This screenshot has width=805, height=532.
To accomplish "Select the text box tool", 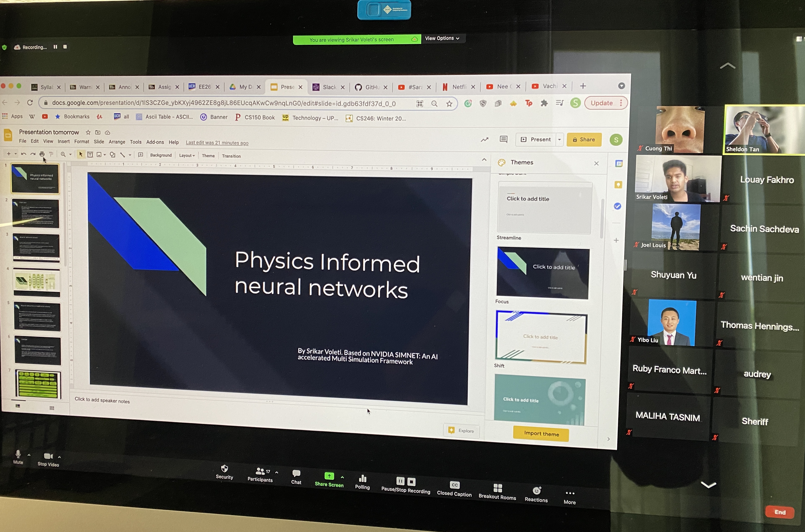I will click(90, 155).
